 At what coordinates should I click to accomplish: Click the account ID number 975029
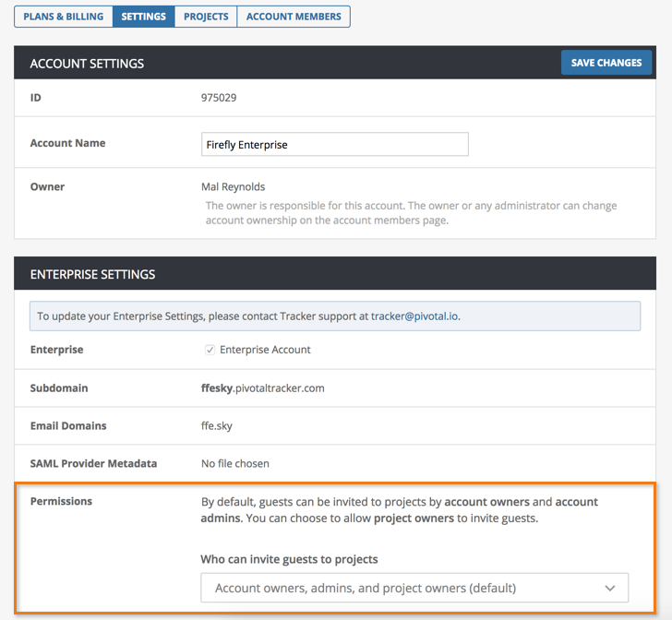tap(219, 97)
